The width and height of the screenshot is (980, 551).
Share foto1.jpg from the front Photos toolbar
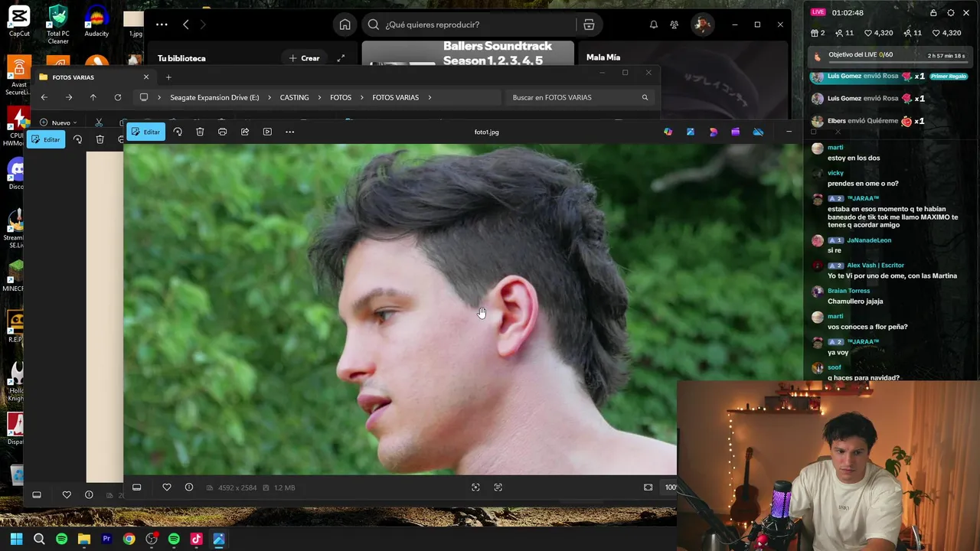coord(245,132)
